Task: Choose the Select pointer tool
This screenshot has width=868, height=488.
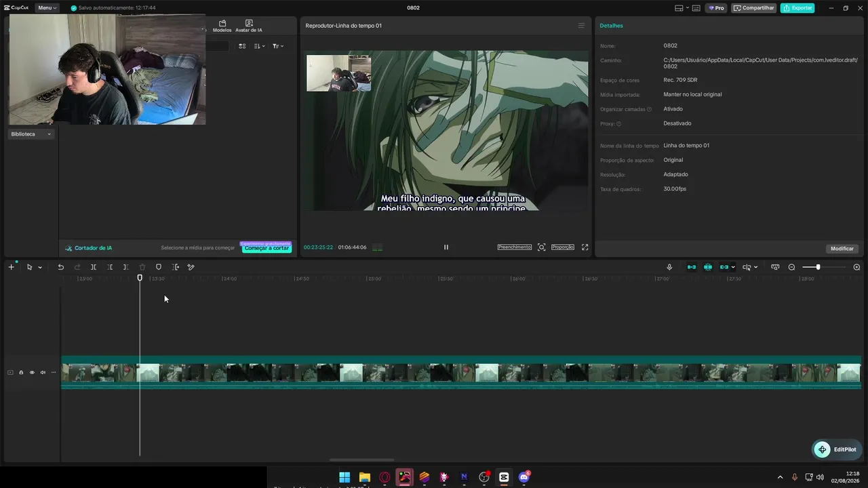Action: tap(29, 267)
